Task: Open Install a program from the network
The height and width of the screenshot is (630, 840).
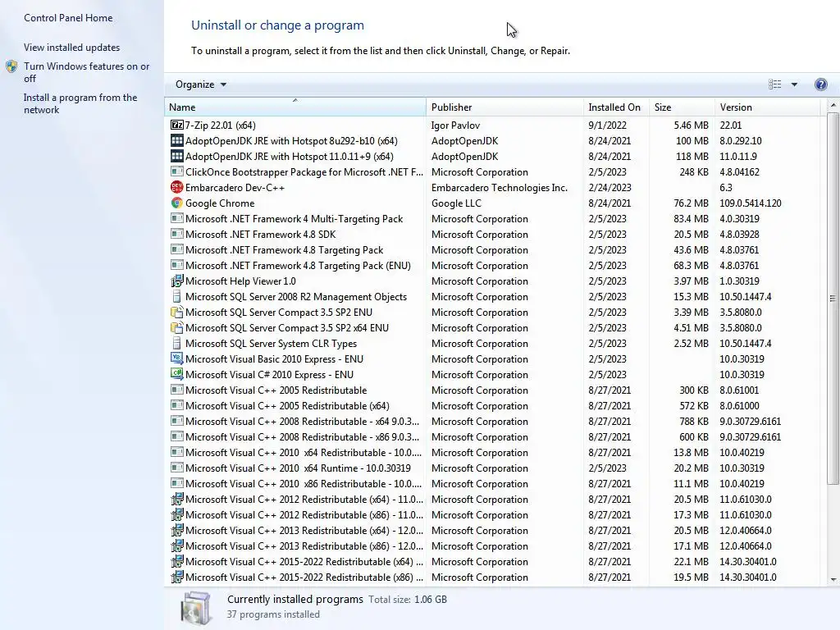Action: click(80, 103)
